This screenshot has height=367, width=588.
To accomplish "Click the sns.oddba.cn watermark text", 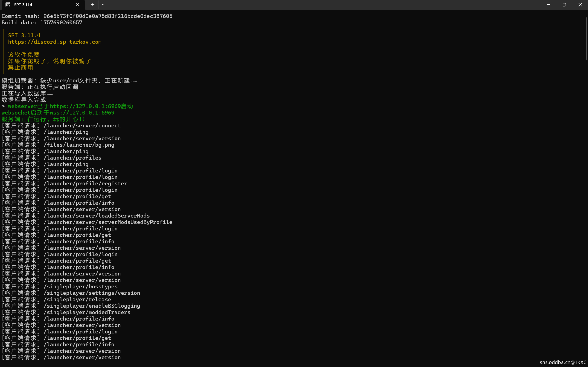I will coord(563,362).
